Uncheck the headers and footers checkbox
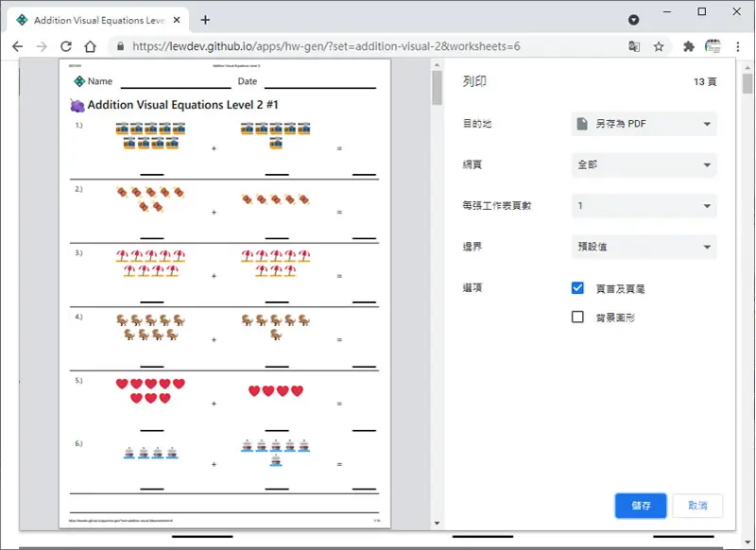The height and width of the screenshot is (550, 756). 577,288
